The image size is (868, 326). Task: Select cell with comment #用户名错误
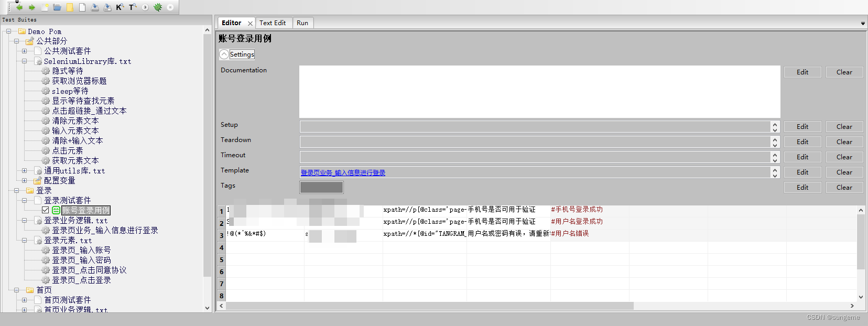tap(589, 234)
